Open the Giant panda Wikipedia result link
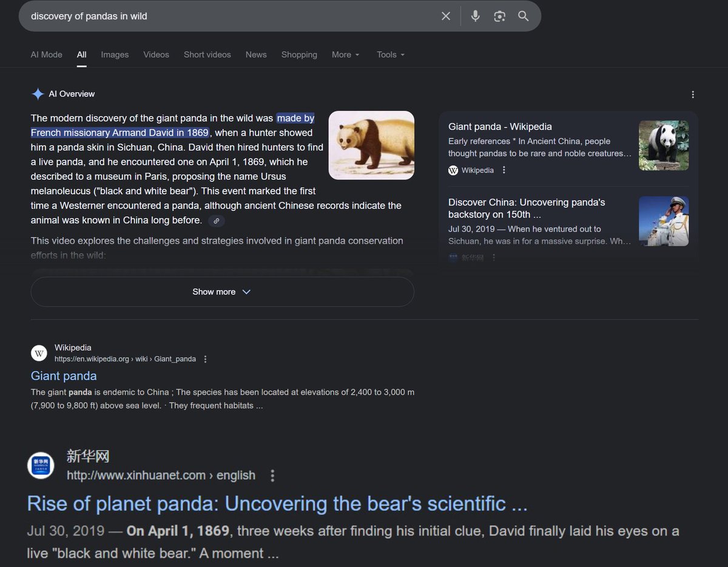 [x=64, y=376]
